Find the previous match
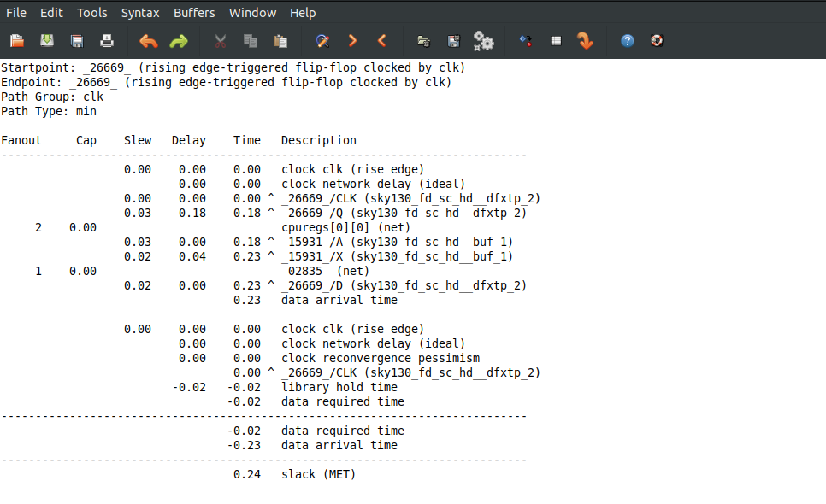 (x=381, y=40)
